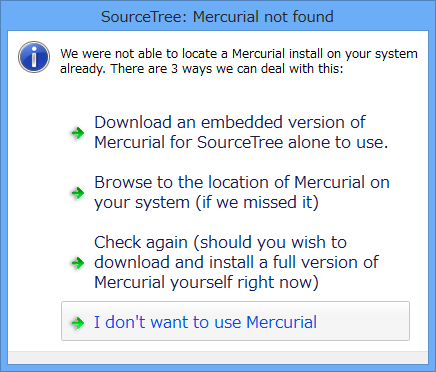The image size is (436, 372).
Task: Click the 'We were not able to locate' message
Action: tap(239, 61)
